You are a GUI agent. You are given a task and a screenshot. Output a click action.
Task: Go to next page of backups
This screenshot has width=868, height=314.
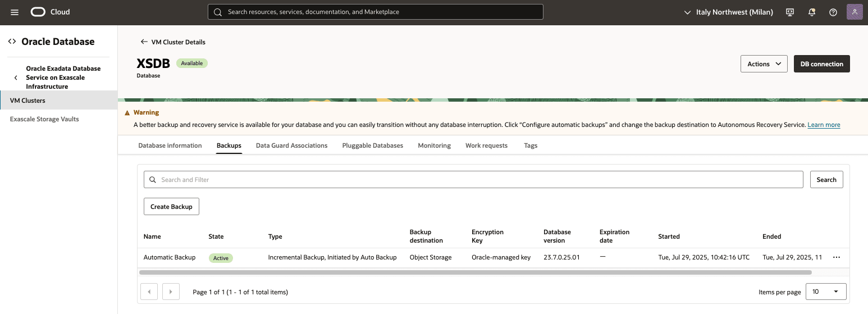click(x=171, y=292)
